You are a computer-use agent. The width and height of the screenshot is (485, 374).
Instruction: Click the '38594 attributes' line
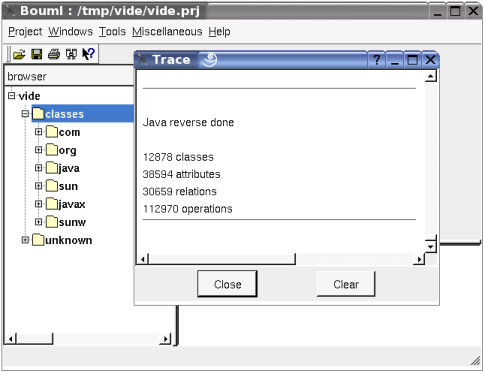(x=181, y=174)
